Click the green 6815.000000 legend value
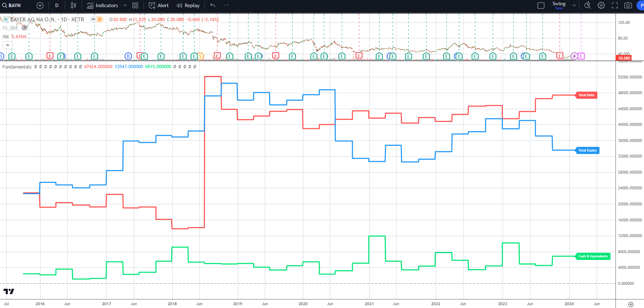This screenshot has width=644, height=308. click(158, 67)
